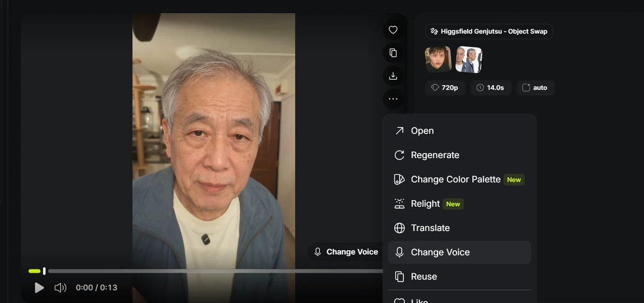Click the three-dot more options button

click(393, 99)
